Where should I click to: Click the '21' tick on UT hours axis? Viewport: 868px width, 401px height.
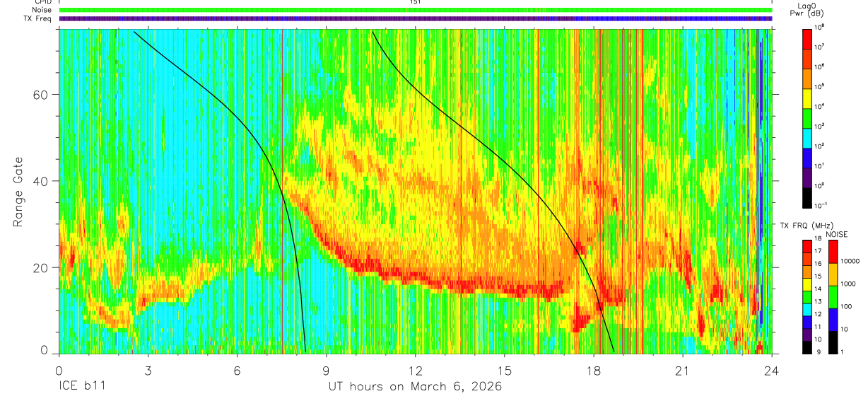pyautogui.click(x=682, y=370)
